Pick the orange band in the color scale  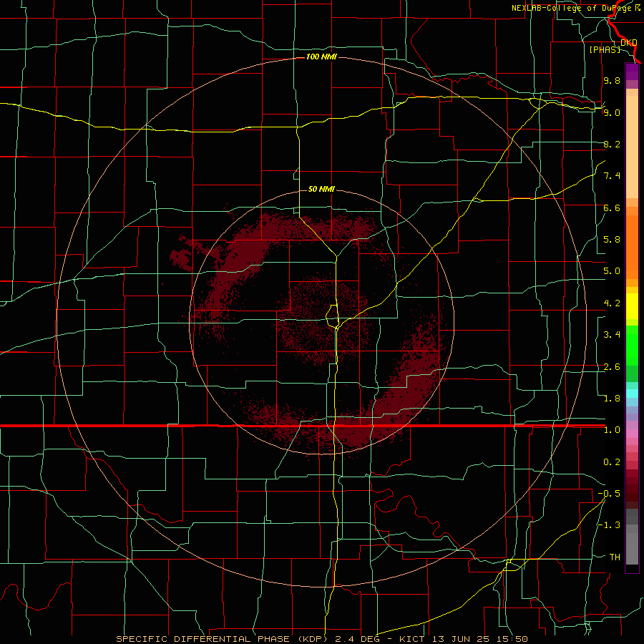pyautogui.click(x=632, y=247)
